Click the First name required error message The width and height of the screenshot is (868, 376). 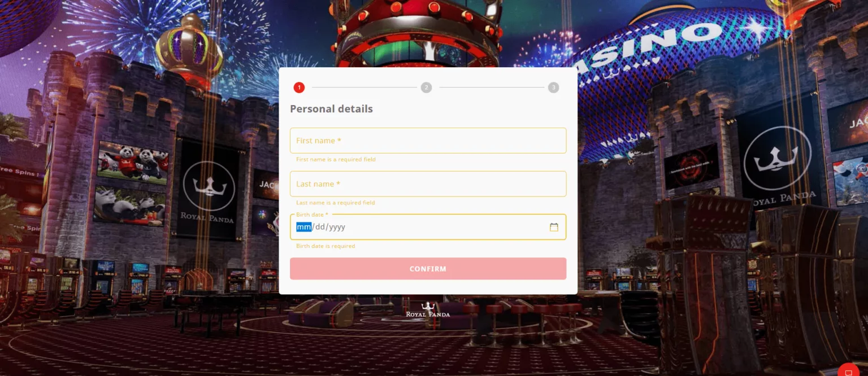click(x=336, y=160)
